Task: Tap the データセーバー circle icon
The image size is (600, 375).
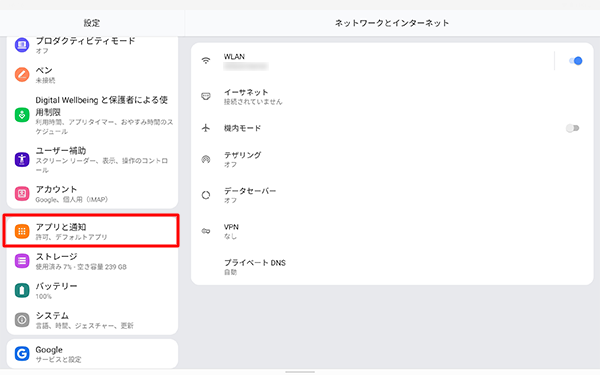Action: click(206, 195)
